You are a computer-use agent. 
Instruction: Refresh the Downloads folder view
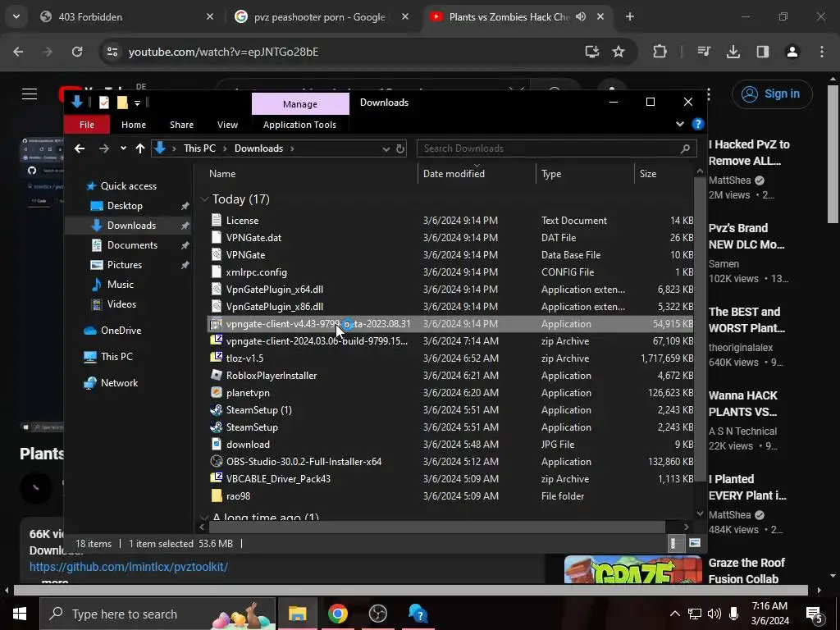pos(400,148)
